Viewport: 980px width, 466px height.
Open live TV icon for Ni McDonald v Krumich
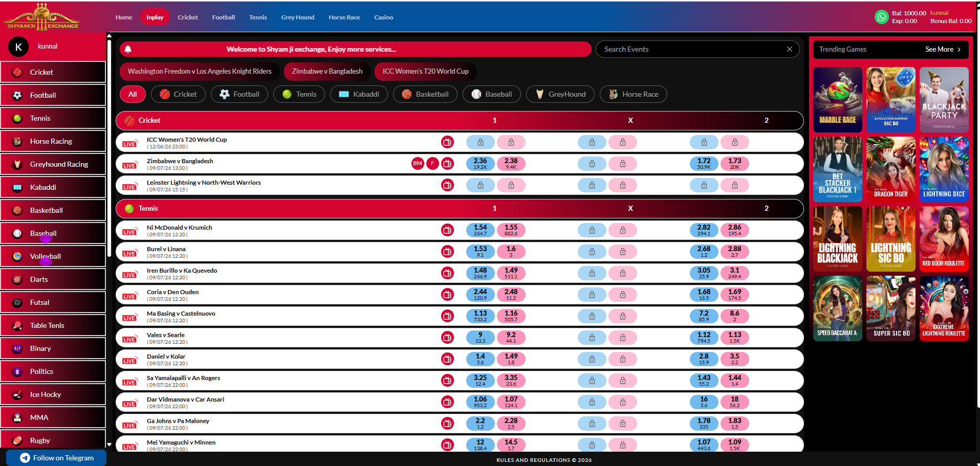coord(447,230)
